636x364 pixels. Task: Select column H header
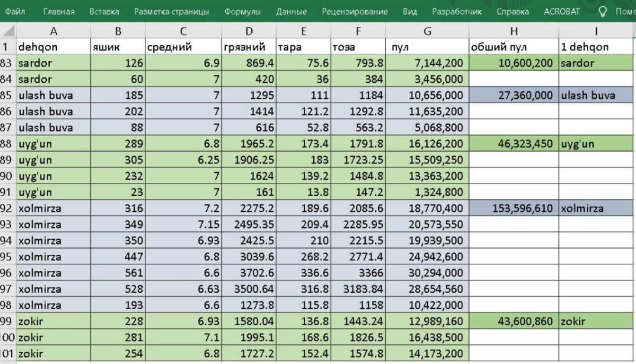tap(514, 31)
